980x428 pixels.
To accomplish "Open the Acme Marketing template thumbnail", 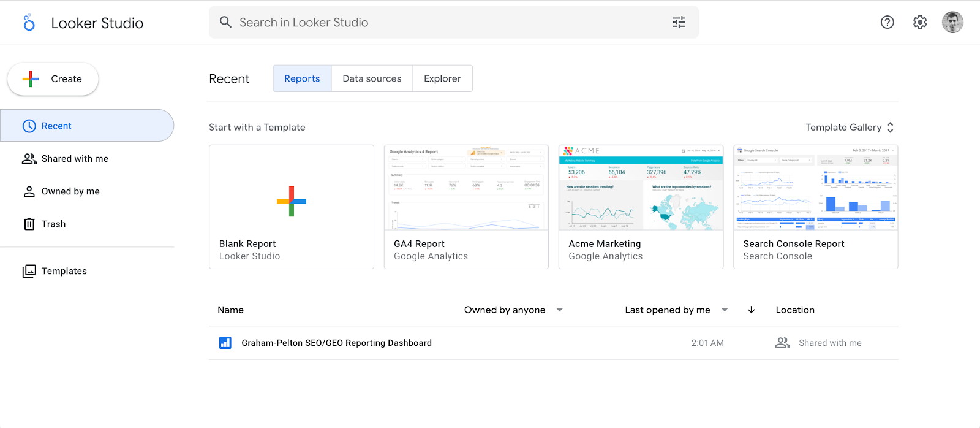I will [641, 188].
